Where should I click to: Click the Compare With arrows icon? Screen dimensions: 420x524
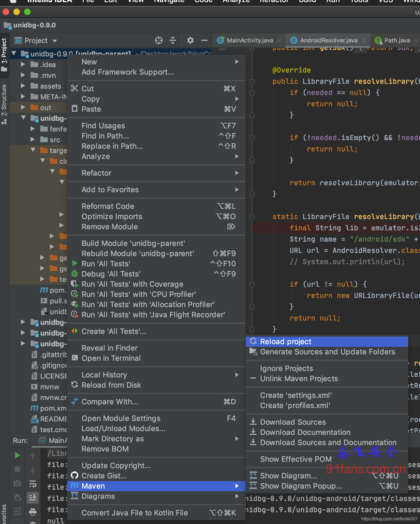pyautogui.click(x=75, y=401)
